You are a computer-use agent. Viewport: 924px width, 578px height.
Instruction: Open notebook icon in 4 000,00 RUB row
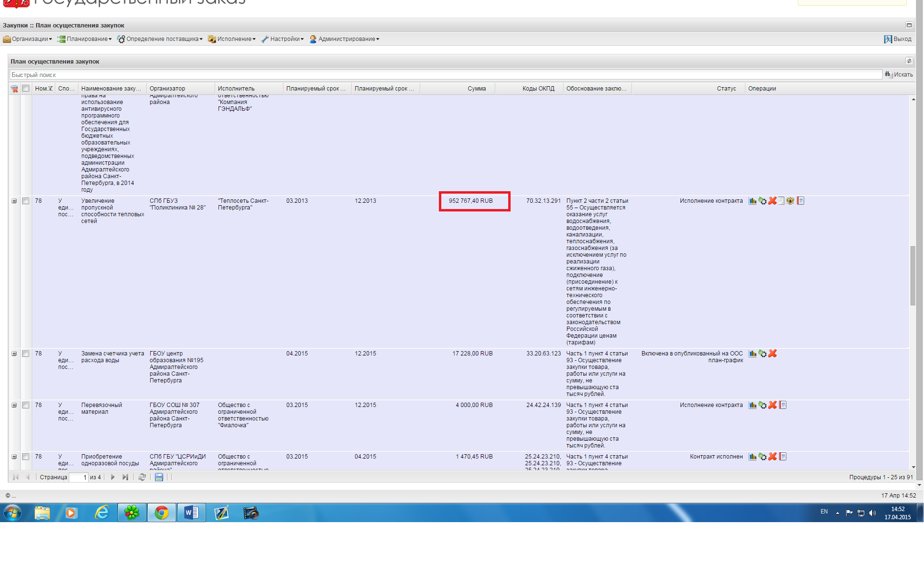[x=783, y=405]
